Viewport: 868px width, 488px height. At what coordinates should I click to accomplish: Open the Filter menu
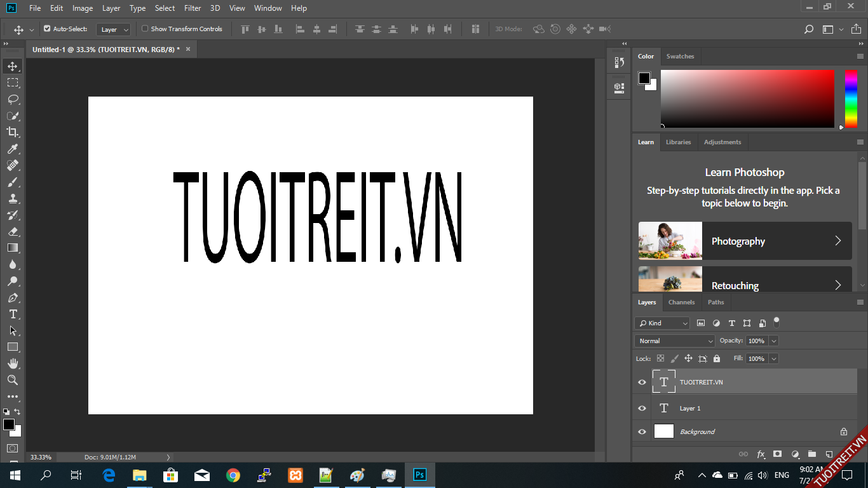193,8
